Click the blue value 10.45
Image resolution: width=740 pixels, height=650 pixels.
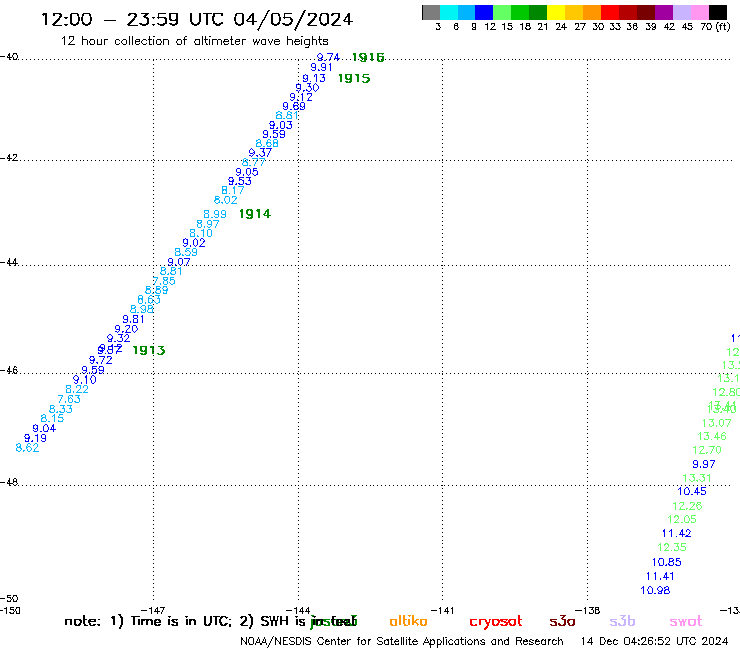point(692,491)
